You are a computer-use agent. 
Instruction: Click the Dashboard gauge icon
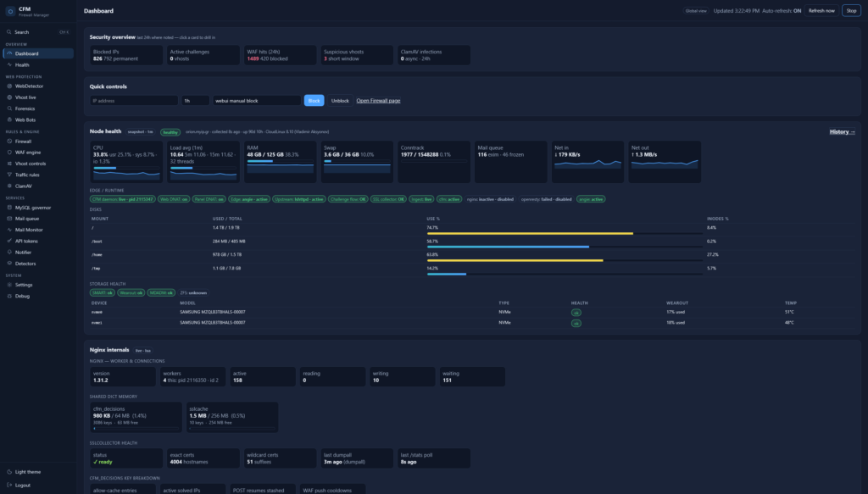(x=9, y=53)
